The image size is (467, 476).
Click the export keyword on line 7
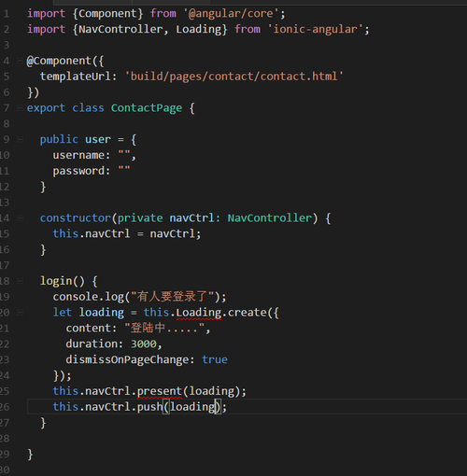pyautogui.click(x=46, y=108)
